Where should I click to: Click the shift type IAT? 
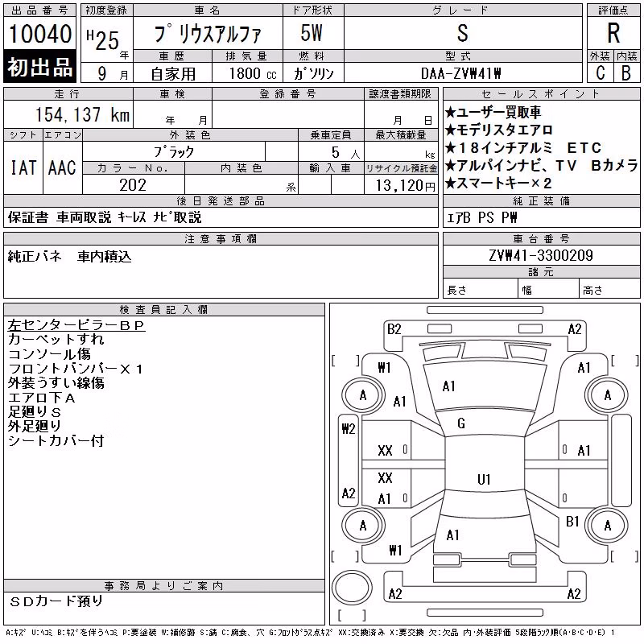coord(23,167)
